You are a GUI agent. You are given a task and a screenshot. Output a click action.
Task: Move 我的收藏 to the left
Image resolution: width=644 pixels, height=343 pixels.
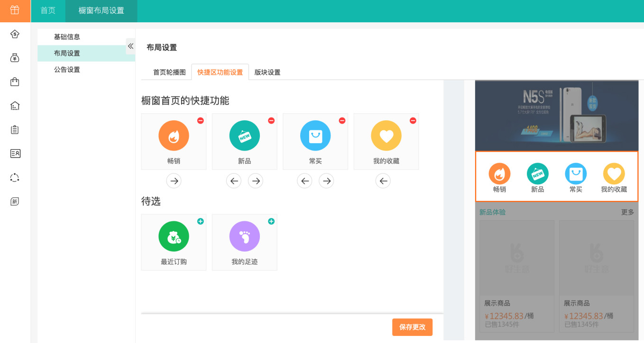click(383, 181)
